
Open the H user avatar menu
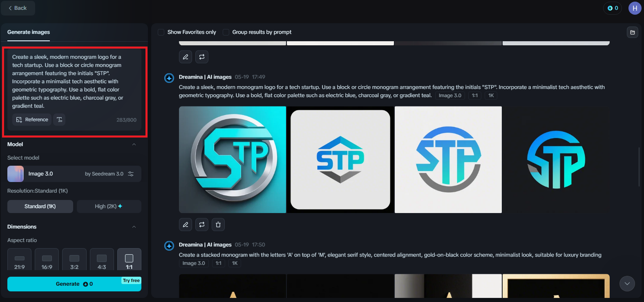click(x=635, y=8)
